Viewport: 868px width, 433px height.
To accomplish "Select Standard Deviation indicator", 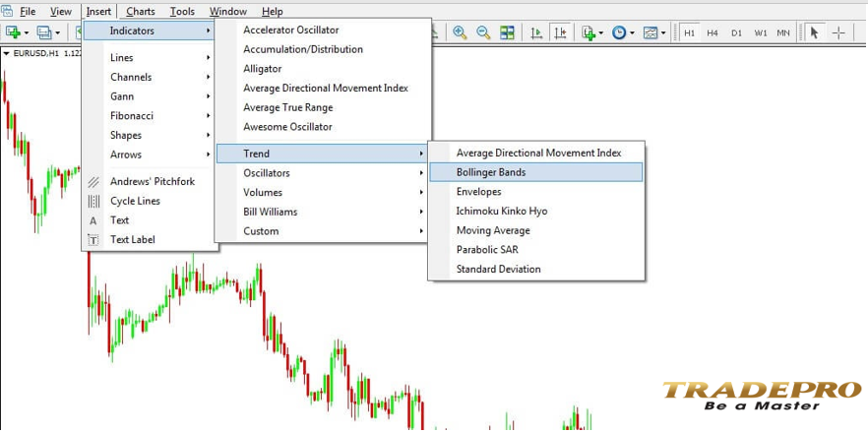I will pos(535,269).
